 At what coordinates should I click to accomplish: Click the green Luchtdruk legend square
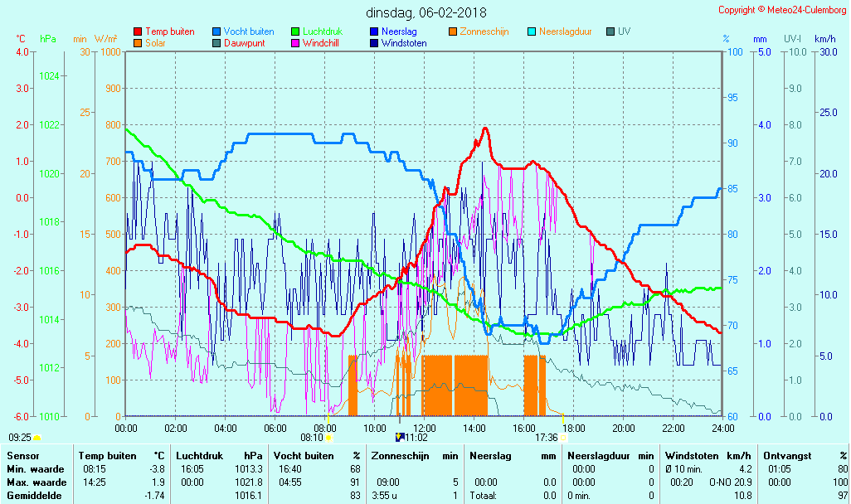(x=296, y=31)
